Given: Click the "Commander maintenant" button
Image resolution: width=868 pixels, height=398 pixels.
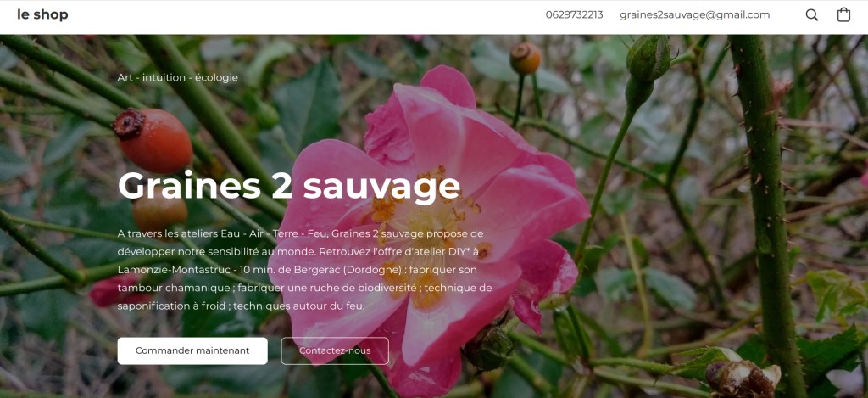Looking at the screenshot, I should [192, 350].
